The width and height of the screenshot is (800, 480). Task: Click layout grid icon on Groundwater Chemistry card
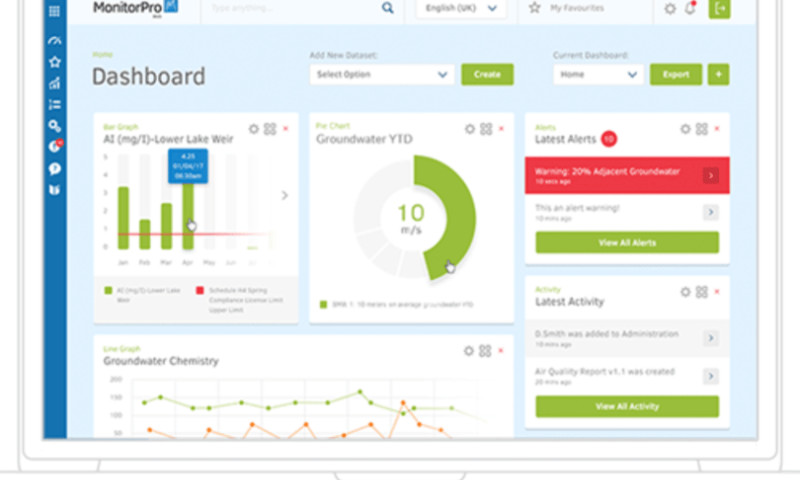click(x=485, y=351)
